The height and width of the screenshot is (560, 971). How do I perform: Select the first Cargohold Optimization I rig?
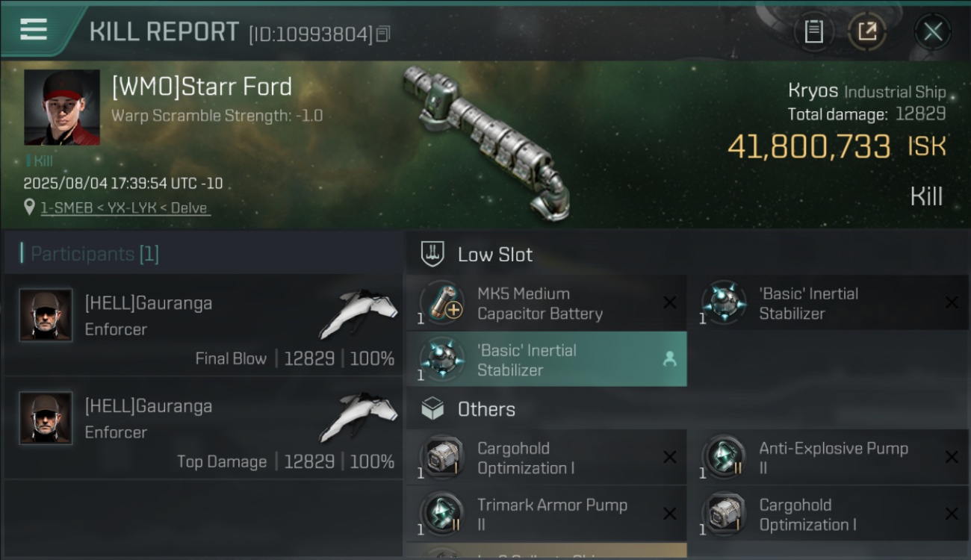[546, 457]
